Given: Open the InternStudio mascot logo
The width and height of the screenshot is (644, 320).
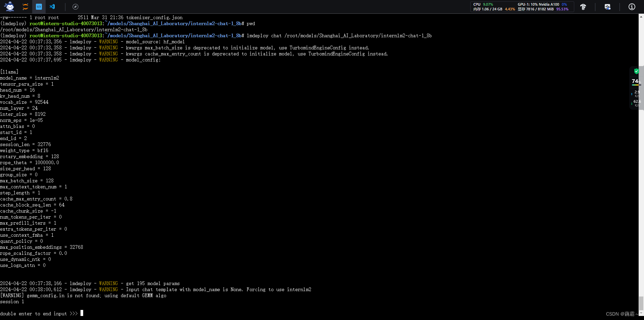Looking at the screenshot, I should click(x=10, y=6).
